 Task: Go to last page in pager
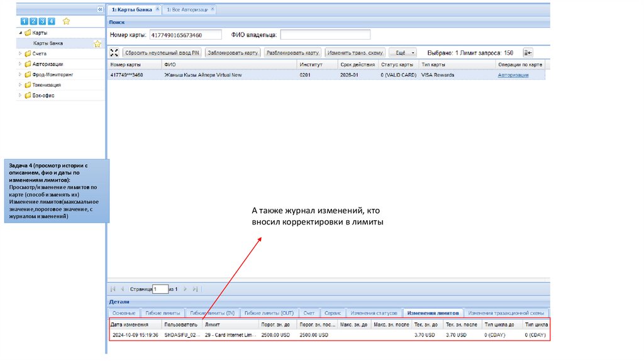click(195, 289)
